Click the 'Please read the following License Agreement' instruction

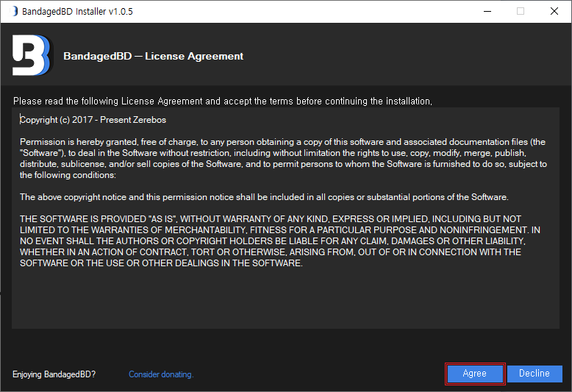(223, 101)
